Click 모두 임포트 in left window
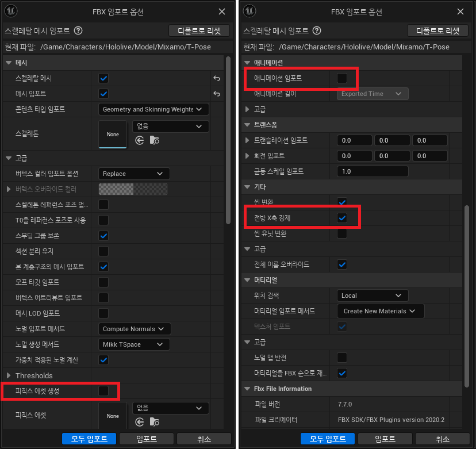This screenshot has height=449, width=476. point(89,439)
